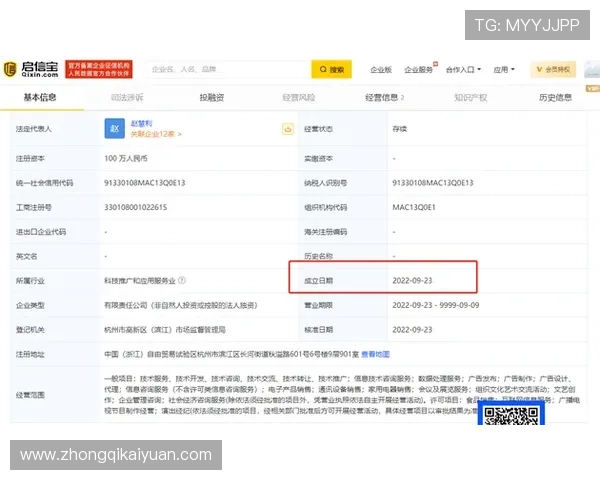Click the 英文名 label
This screenshot has height=480, width=600.
coord(26,256)
